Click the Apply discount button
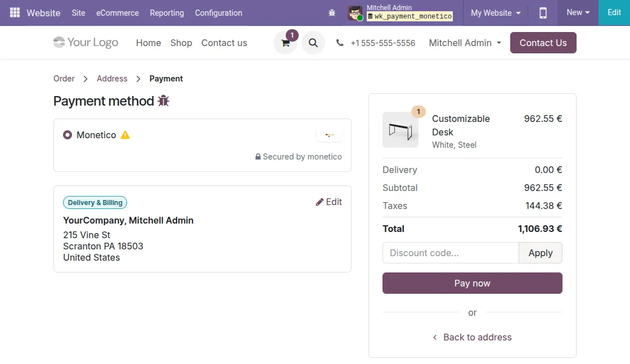630x364 pixels. [x=541, y=253]
